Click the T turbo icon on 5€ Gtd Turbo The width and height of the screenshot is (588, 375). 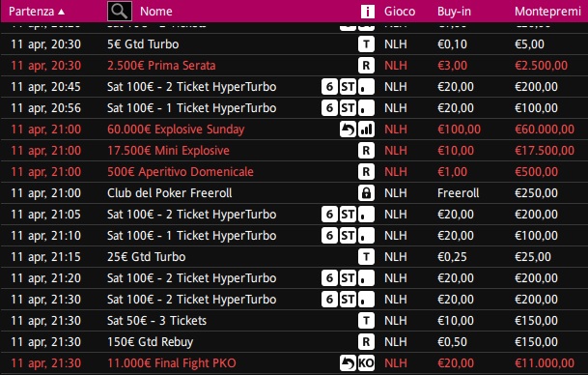366,44
